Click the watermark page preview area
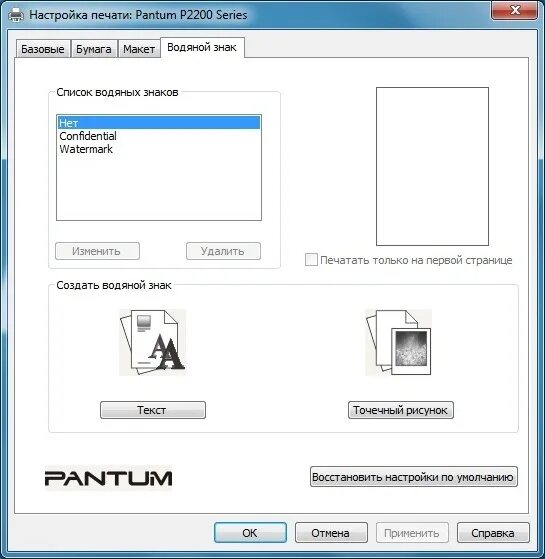The image size is (545, 559). [432, 166]
